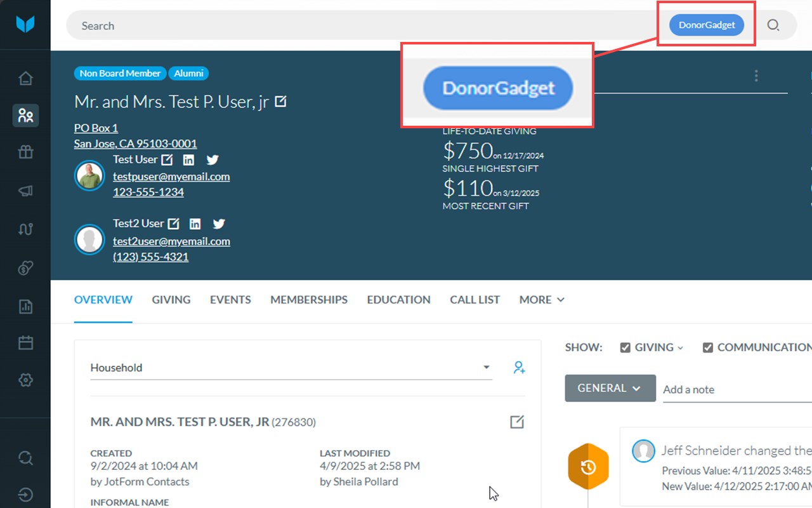Viewport: 812px width, 508px height.
Task: Click the household ID (276830) text
Action: click(x=294, y=422)
